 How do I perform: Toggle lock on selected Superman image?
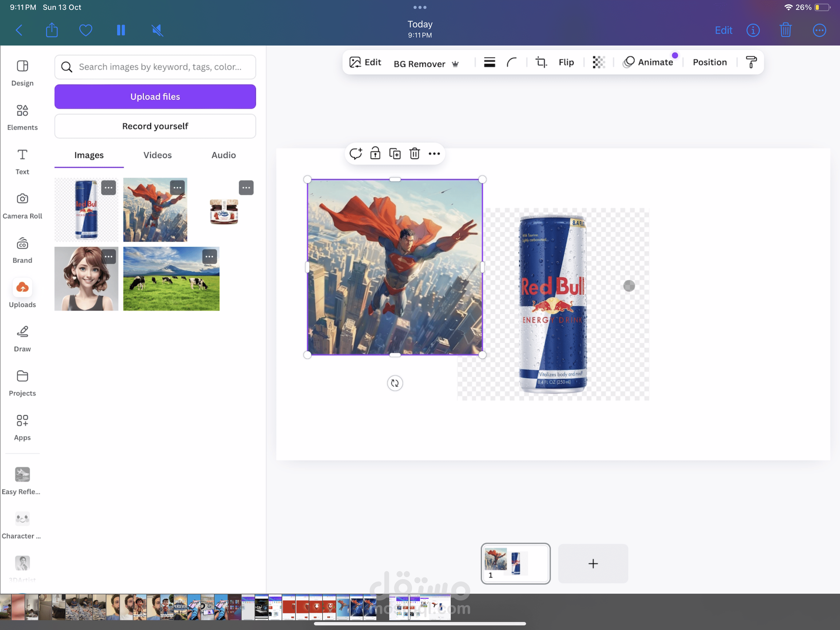point(375,154)
